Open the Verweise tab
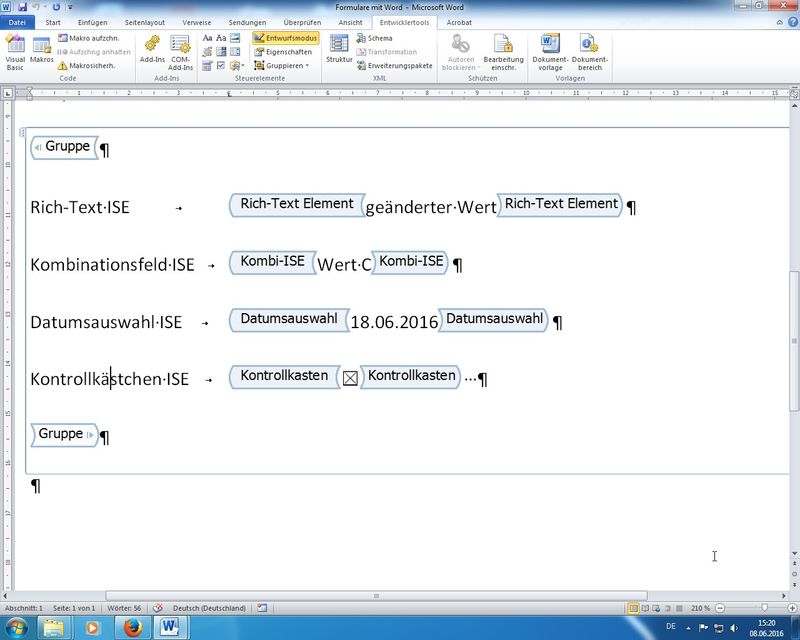The width and height of the screenshot is (800, 640). (196, 22)
